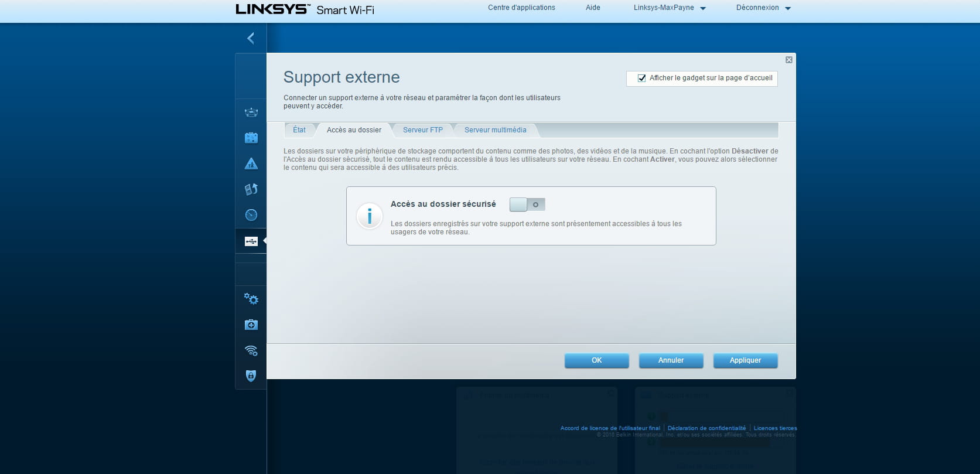
Task: Open the Serveur multimédia tab
Action: tap(496, 130)
